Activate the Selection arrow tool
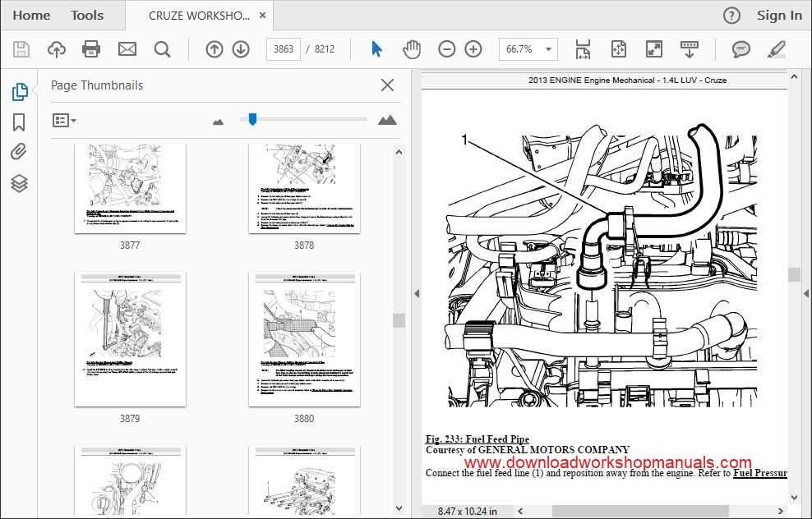This screenshot has width=812, height=519. pyautogui.click(x=376, y=49)
